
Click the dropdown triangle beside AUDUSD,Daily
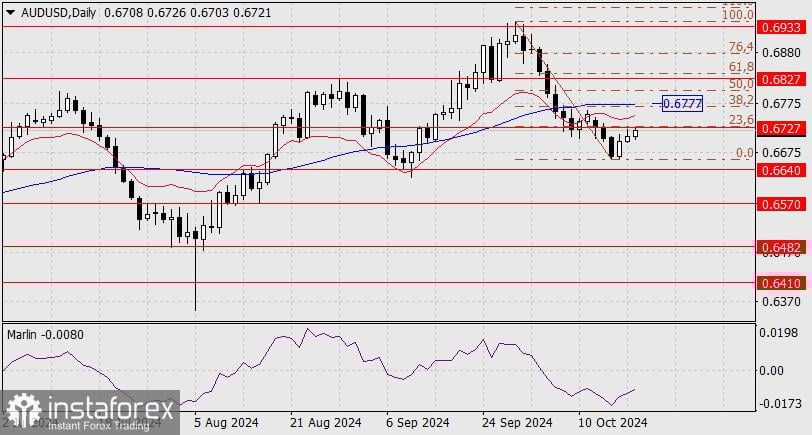[11, 13]
